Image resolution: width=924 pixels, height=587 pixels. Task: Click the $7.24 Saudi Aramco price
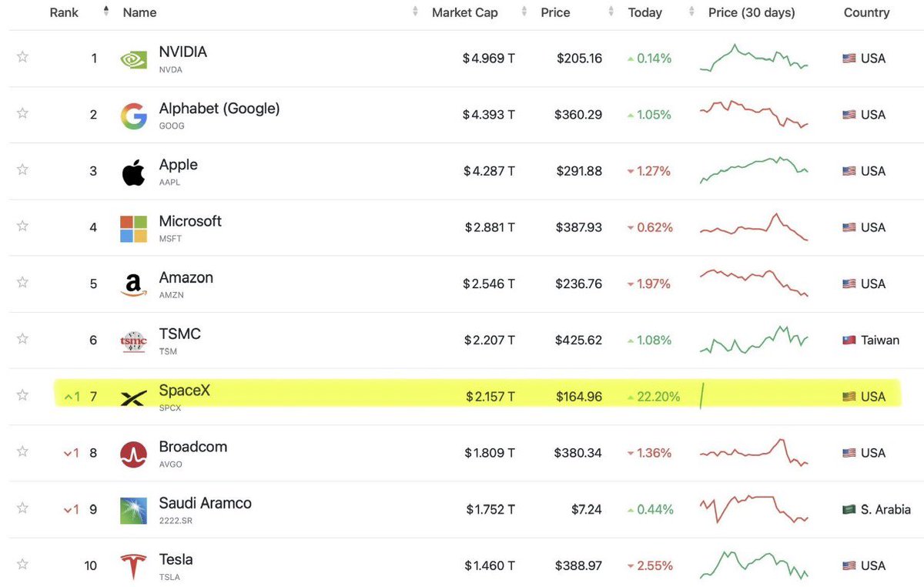(x=586, y=509)
